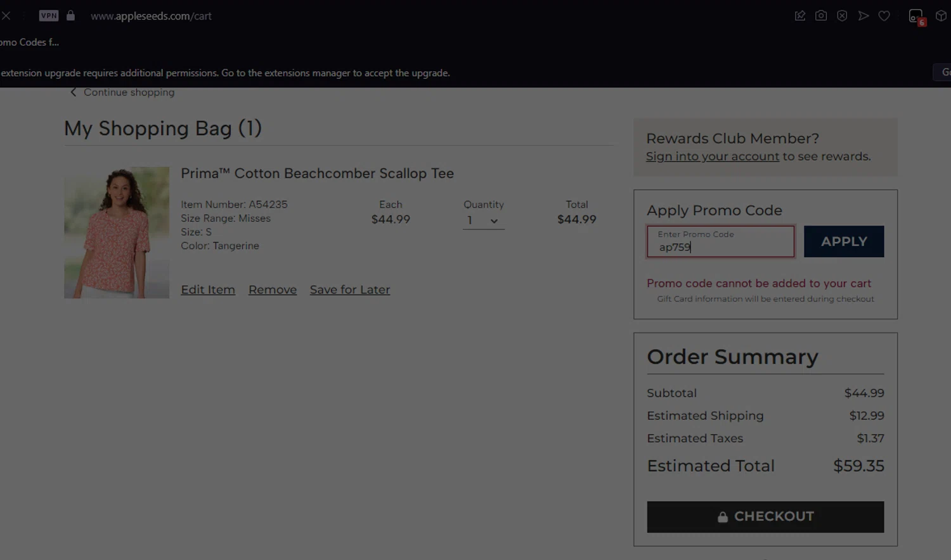Click the send (paper plane) icon
The width and height of the screenshot is (951, 560).
(864, 16)
